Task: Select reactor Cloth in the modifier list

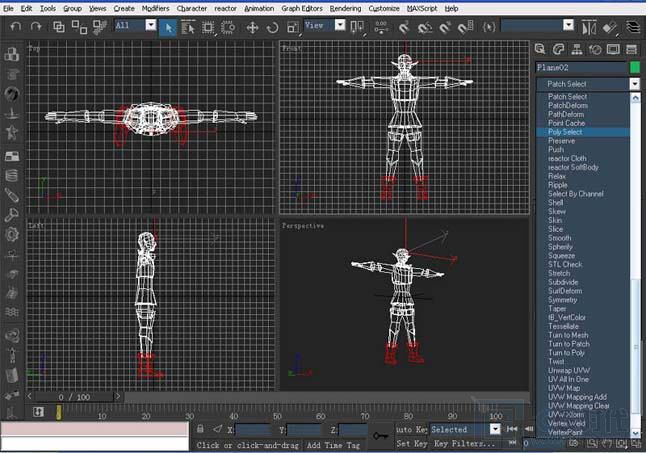Action: (583, 159)
